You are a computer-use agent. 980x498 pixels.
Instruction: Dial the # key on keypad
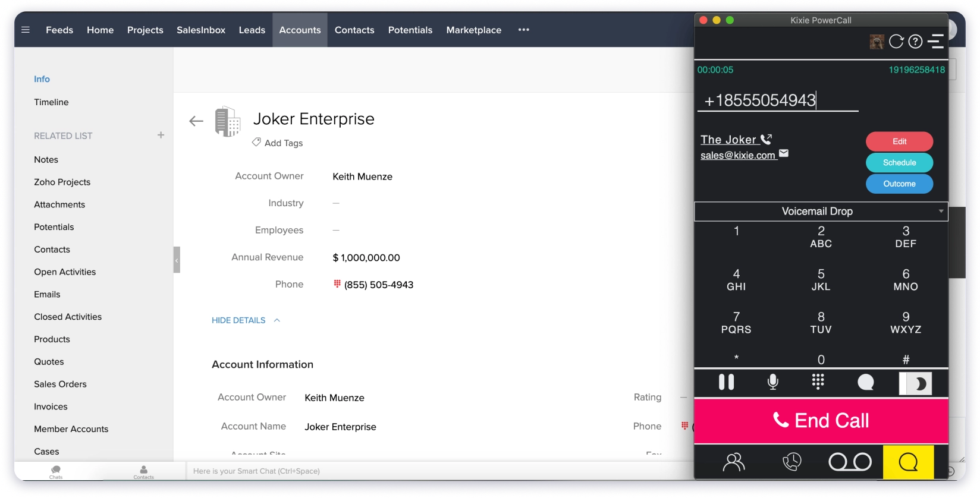pyautogui.click(x=906, y=360)
